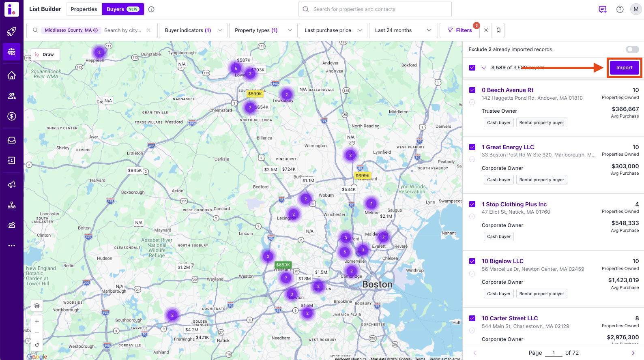644x360 pixels.
Task: Open the 10 Bigelow LLC buyer link
Action: point(502,261)
